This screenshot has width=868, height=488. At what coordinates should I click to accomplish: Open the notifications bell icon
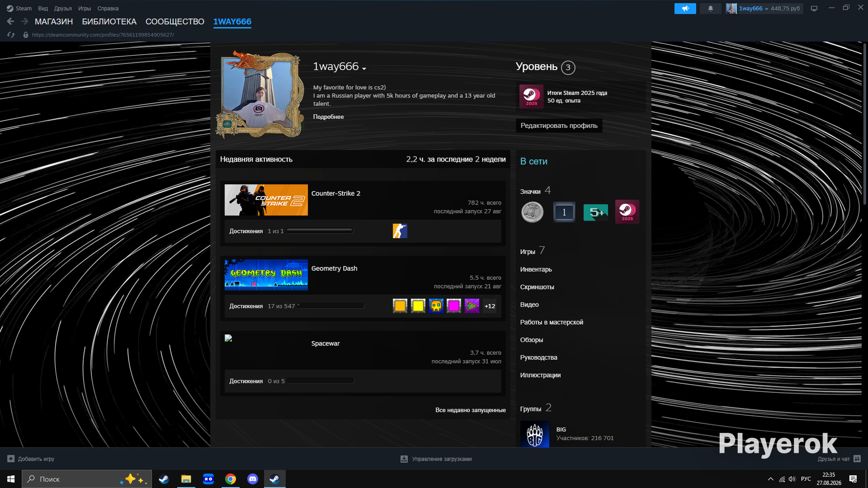[710, 8]
